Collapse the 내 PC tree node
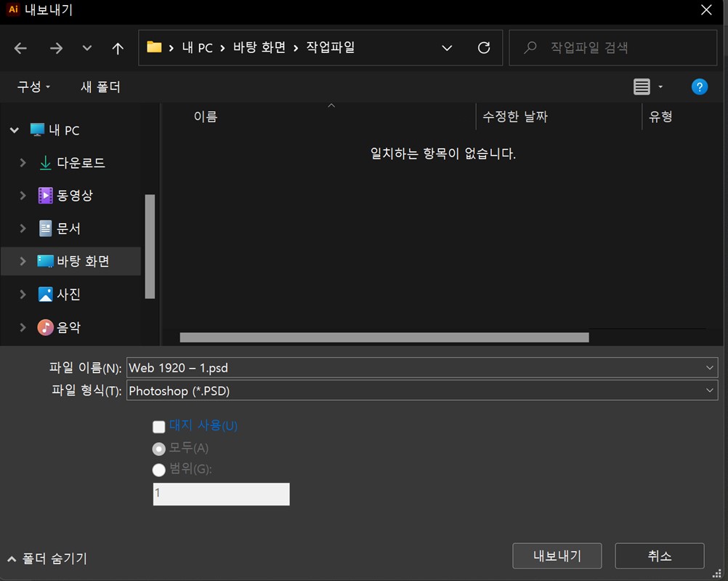 pyautogui.click(x=15, y=130)
